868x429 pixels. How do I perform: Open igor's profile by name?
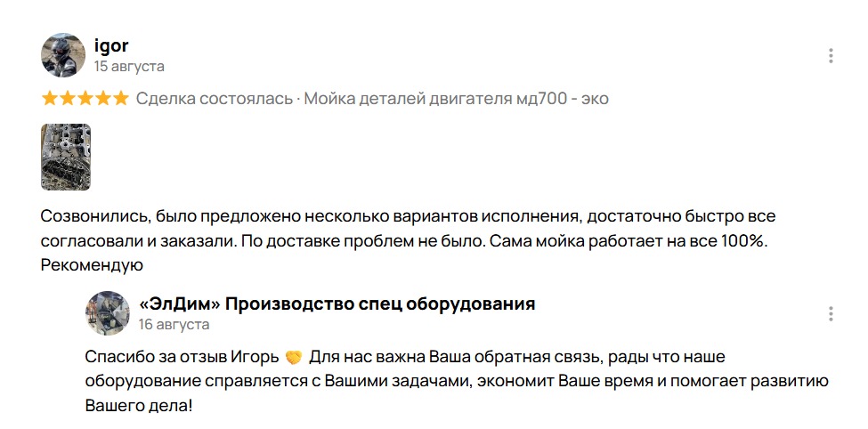tap(111, 45)
